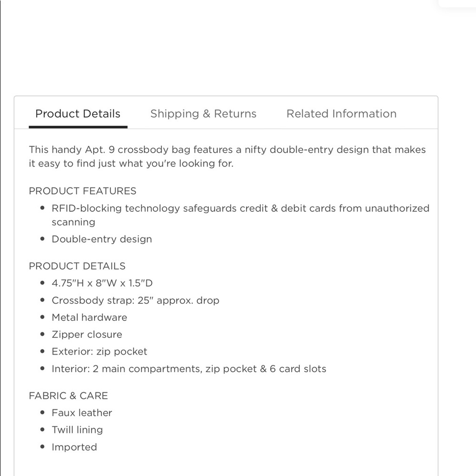This screenshot has height=476, width=476.
Task: Click the Interior compartments and card slots line
Action: 189,369
